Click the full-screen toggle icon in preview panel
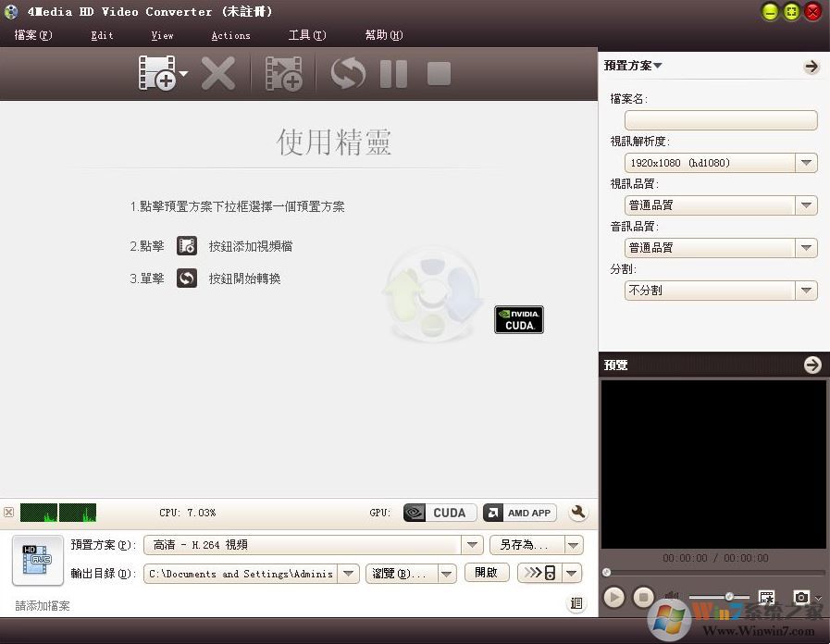Viewport: 830px width, 644px height. tap(767, 597)
